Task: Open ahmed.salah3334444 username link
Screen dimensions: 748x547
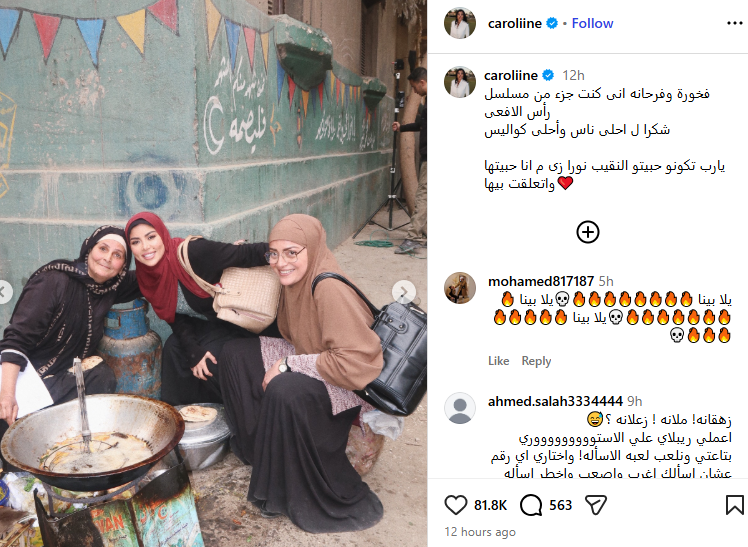Action: tap(555, 401)
